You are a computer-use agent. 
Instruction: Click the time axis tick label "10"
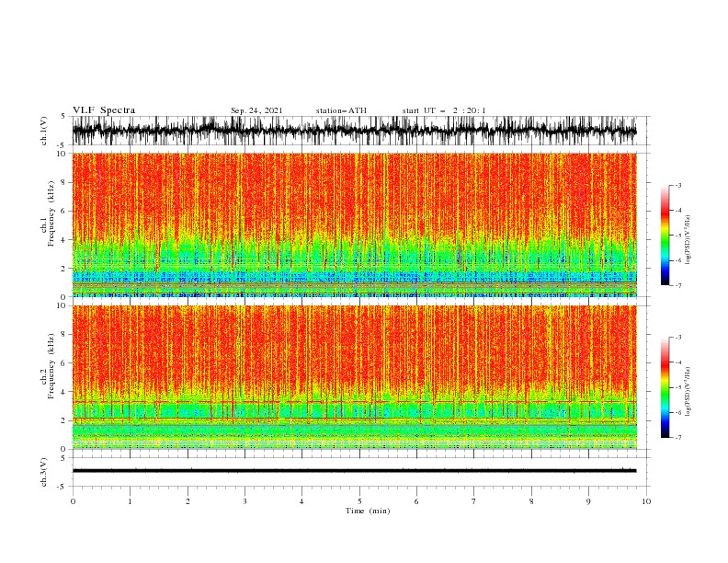click(646, 501)
